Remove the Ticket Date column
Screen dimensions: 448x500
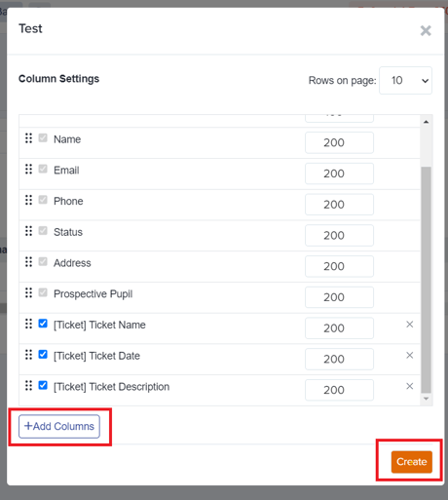(410, 355)
